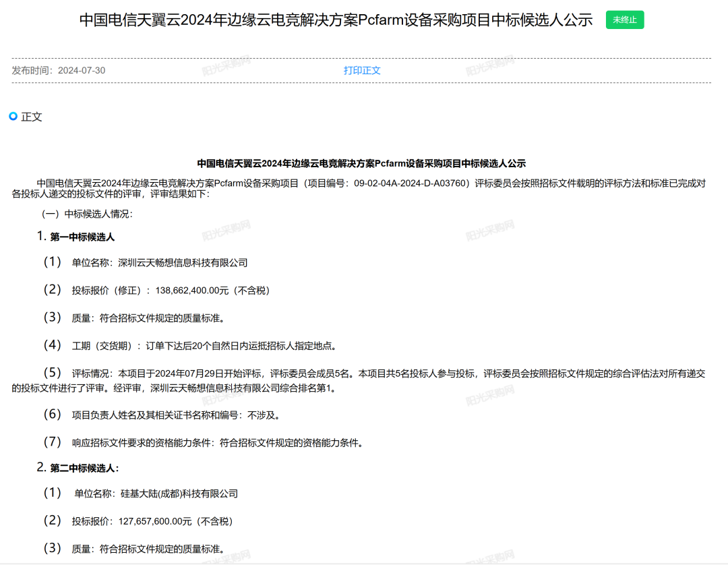Click the 项目负责人姓名 line with 不涉及
728x565 pixels.
click(163, 415)
